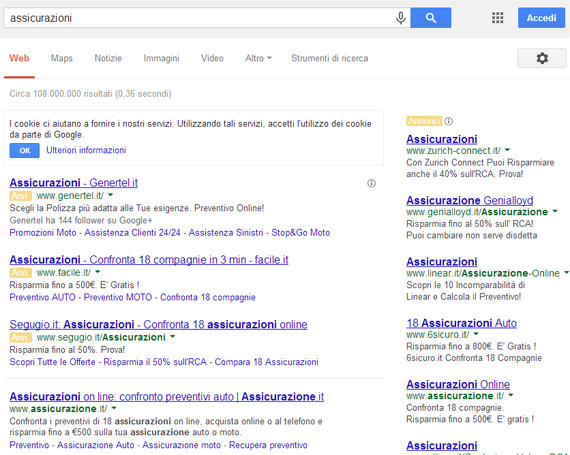Open the Ulteriori informazioni link

pyautogui.click(x=86, y=150)
